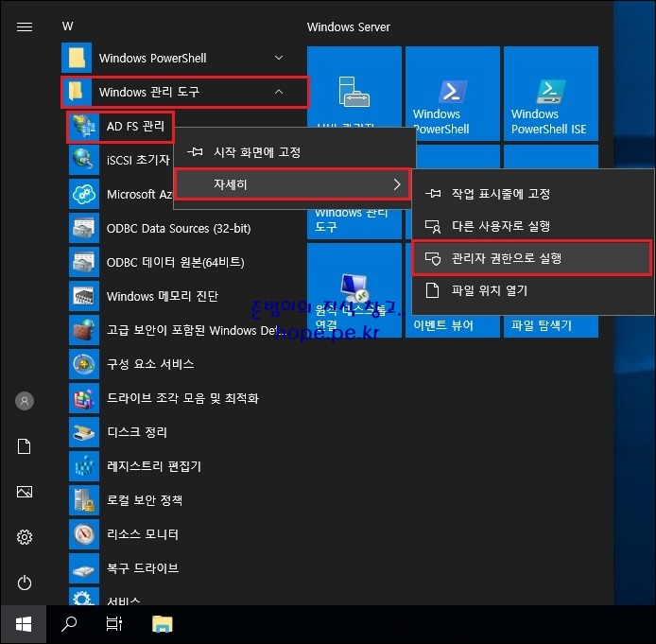Click the Windows Start button on taskbar
656x644 pixels.
(24, 624)
